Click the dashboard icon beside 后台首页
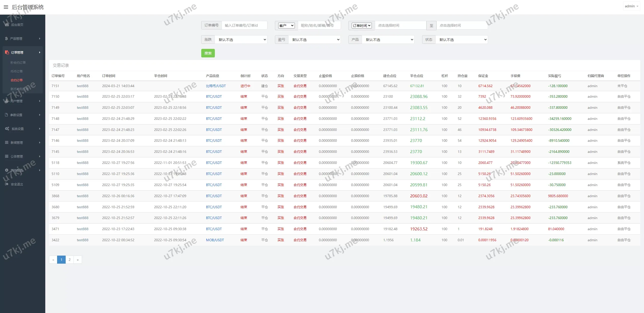The image size is (644, 313). click(x=7, y=25)
